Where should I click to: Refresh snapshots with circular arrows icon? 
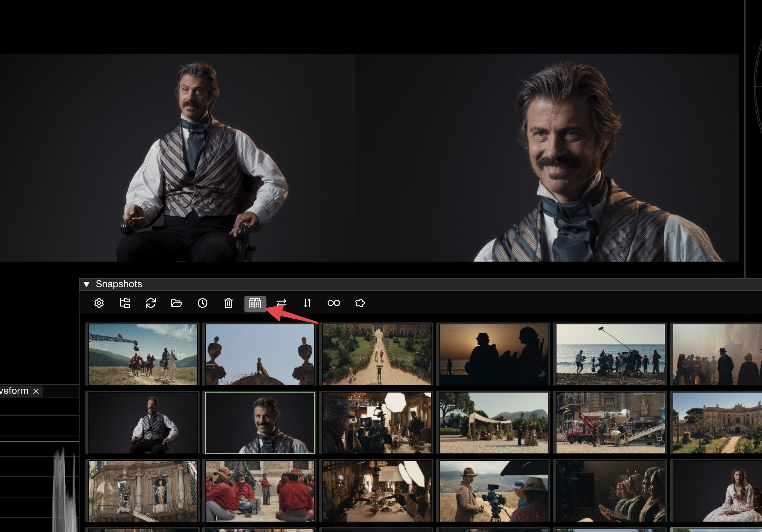[x=151, y=303]
